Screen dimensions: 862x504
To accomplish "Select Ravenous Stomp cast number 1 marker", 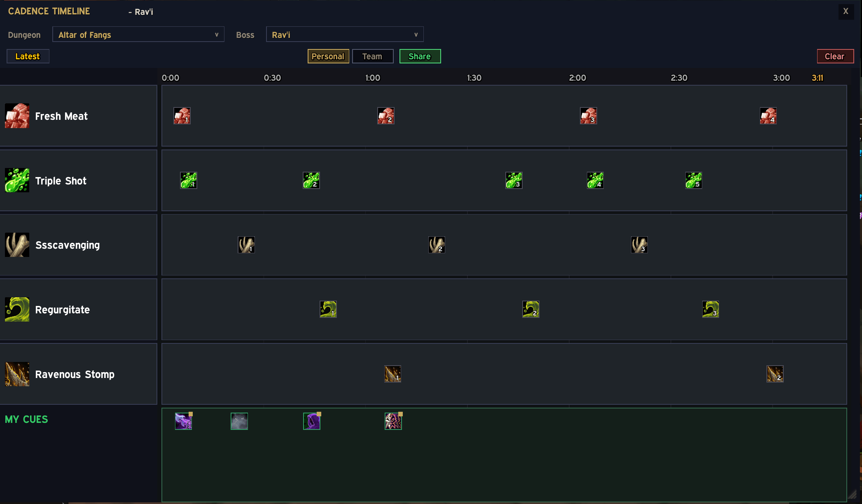I will [x=393, y=374].
